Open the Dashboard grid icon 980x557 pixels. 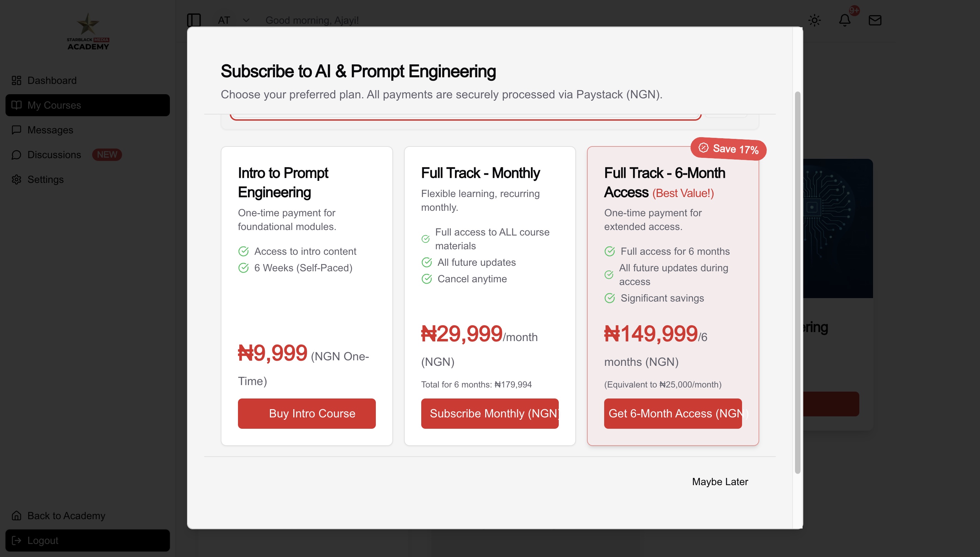17,80
